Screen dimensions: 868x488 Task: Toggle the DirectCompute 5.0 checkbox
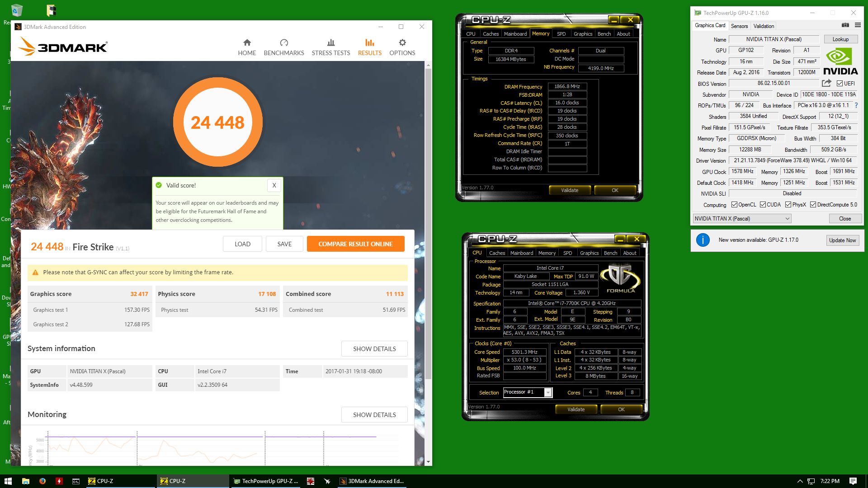coord(813,205)
